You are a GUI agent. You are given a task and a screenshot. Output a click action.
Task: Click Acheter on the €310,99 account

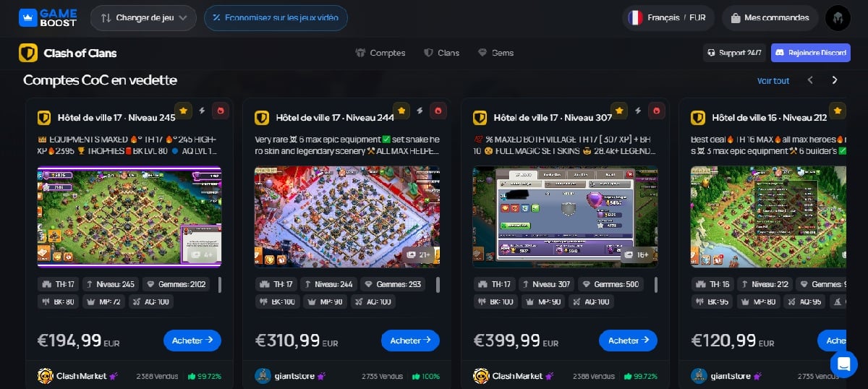click(x=410, y=341)
